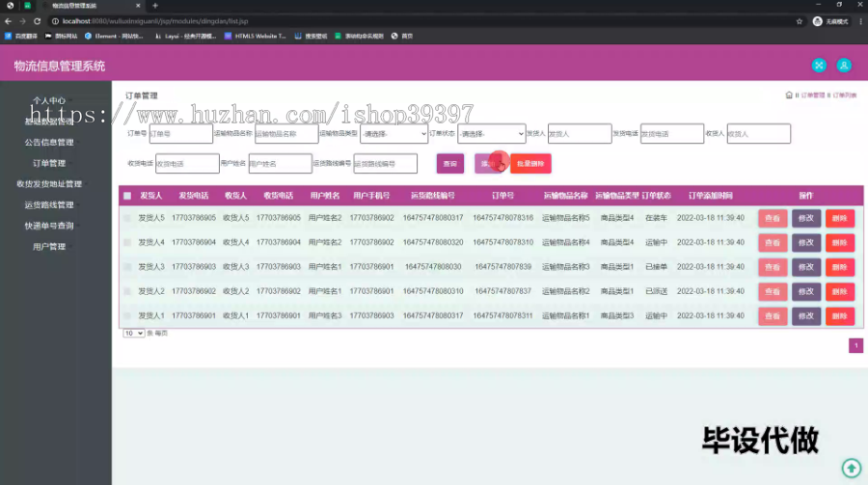Click the red 批量删除 button
This screenshot has height=485, width=868.
530,163
